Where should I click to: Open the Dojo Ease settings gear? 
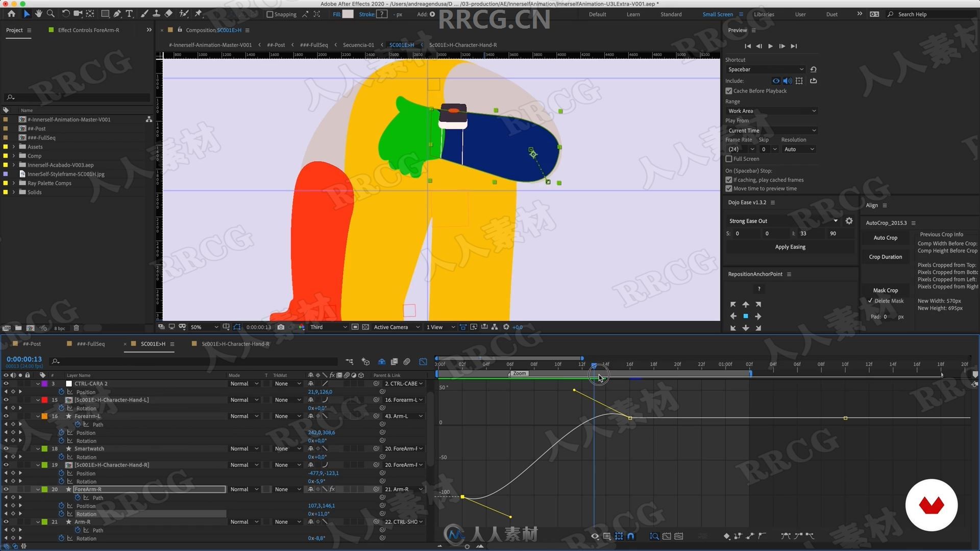(849, 221)
